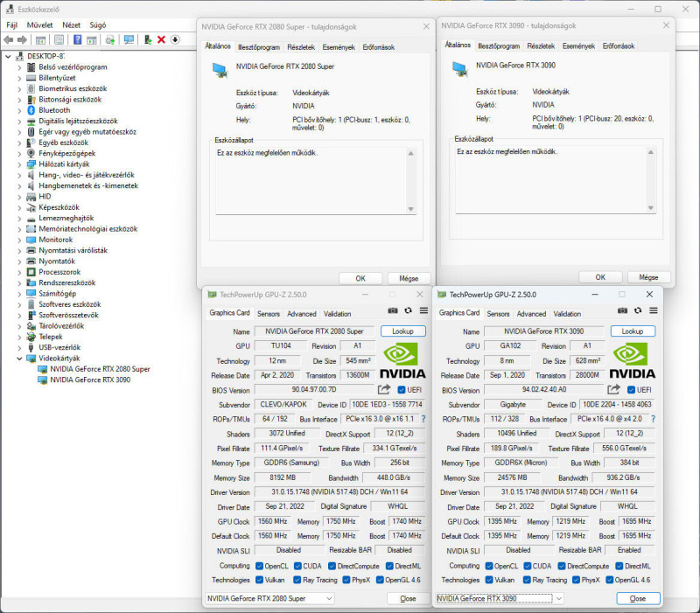Click the blue Help question-mark toolbar icon
Screen dimensions: 700x613
77,39
